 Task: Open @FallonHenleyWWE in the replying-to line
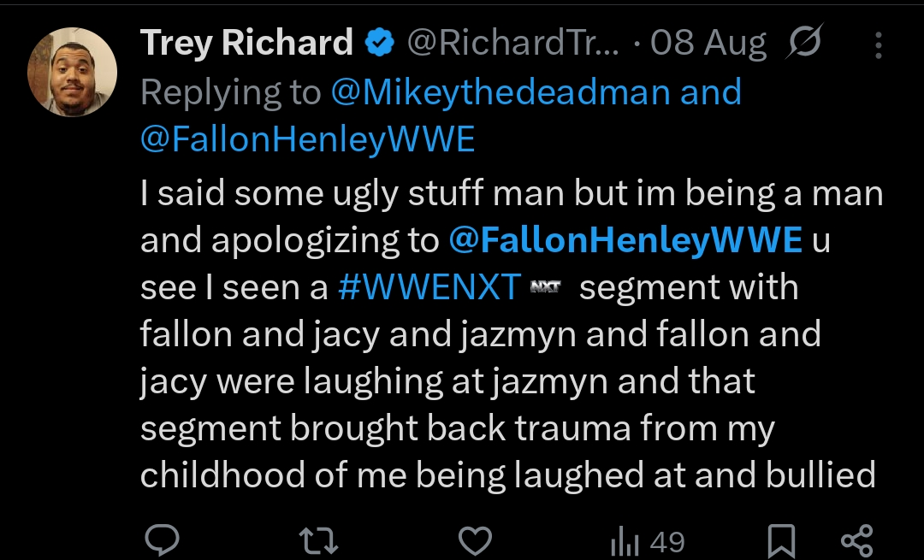(307, 140)
